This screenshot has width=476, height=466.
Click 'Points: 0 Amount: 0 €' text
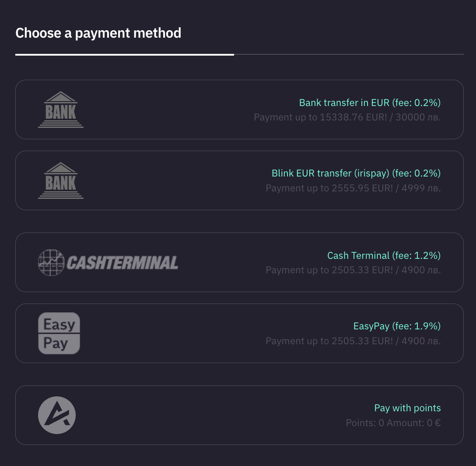coord(393,423)
